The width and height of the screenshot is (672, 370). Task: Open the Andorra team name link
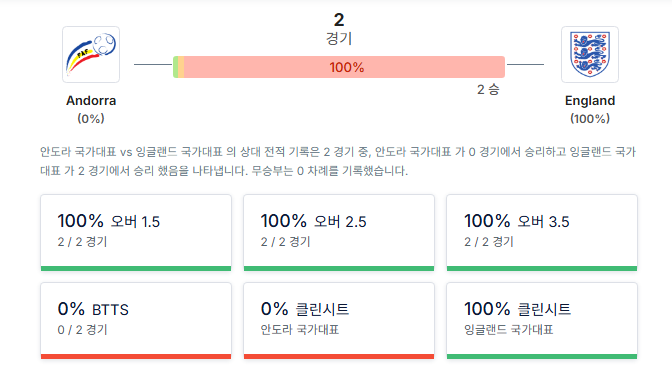(x=91, y=101)
